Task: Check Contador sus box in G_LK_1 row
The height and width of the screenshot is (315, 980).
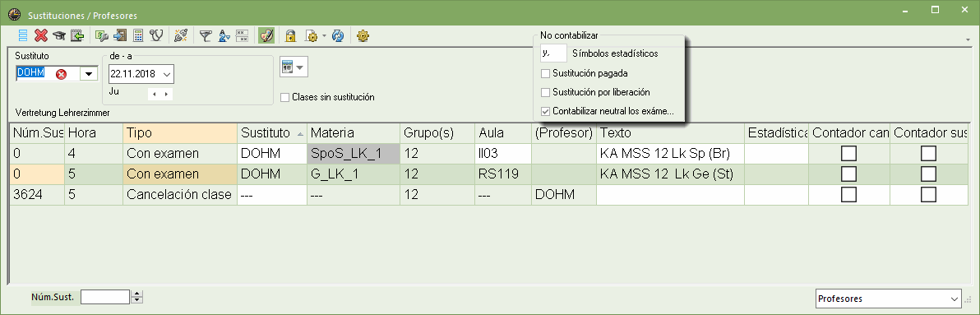Action: click(x=929, y=174)
